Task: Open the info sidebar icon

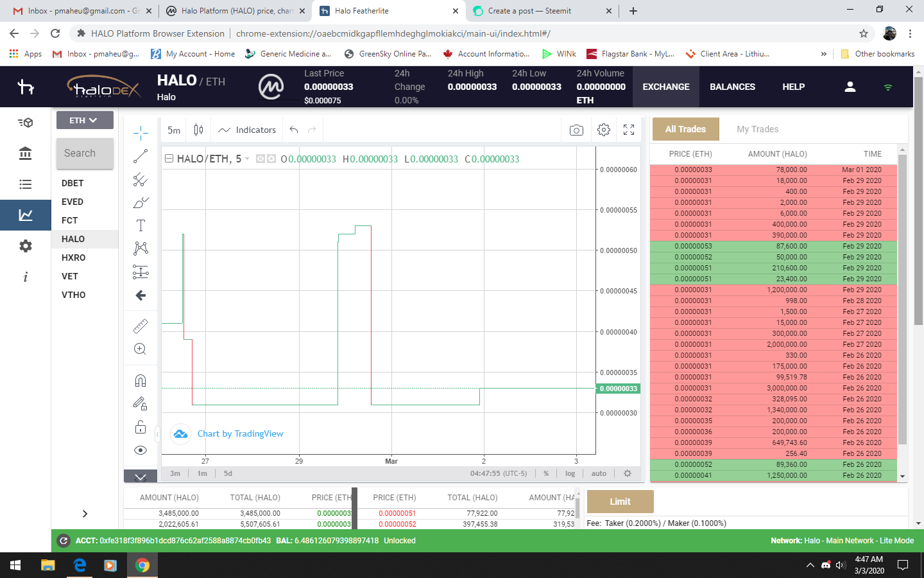Action: coord(26,277)
